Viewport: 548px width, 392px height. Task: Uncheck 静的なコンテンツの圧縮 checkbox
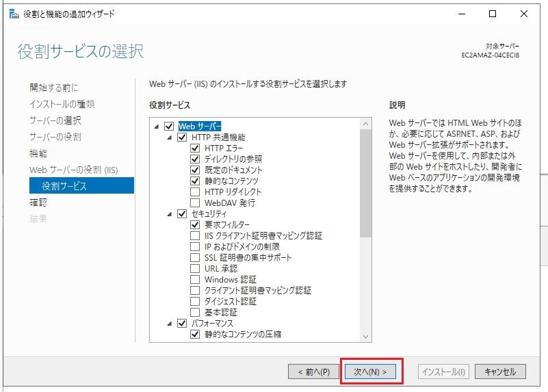click(195, 335)
